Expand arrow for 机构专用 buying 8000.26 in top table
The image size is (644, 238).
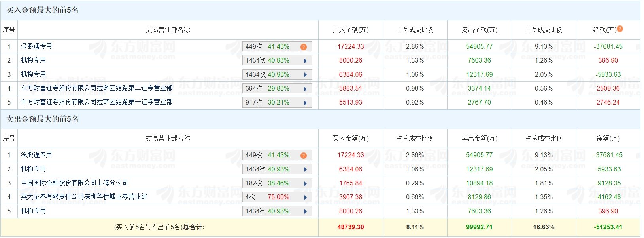[x=305, y=61]
